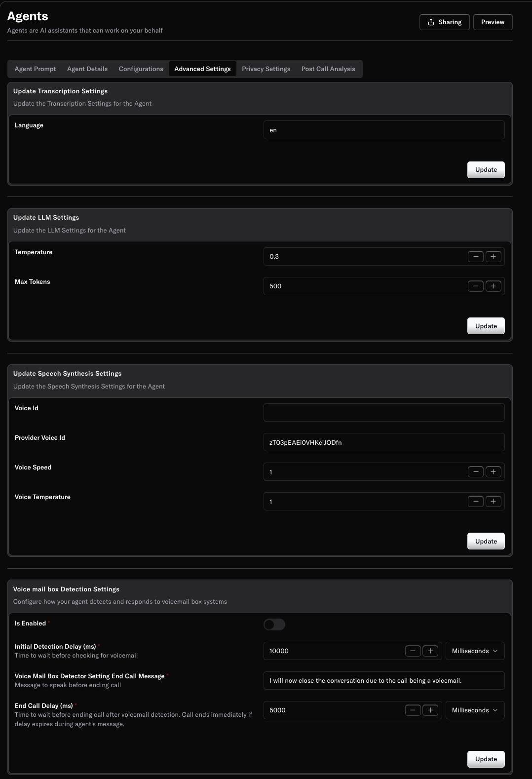This screenshot has width=532, height=779.
Task: Increase Initial Detection Delay with plus
Action: tap(430, 651)
